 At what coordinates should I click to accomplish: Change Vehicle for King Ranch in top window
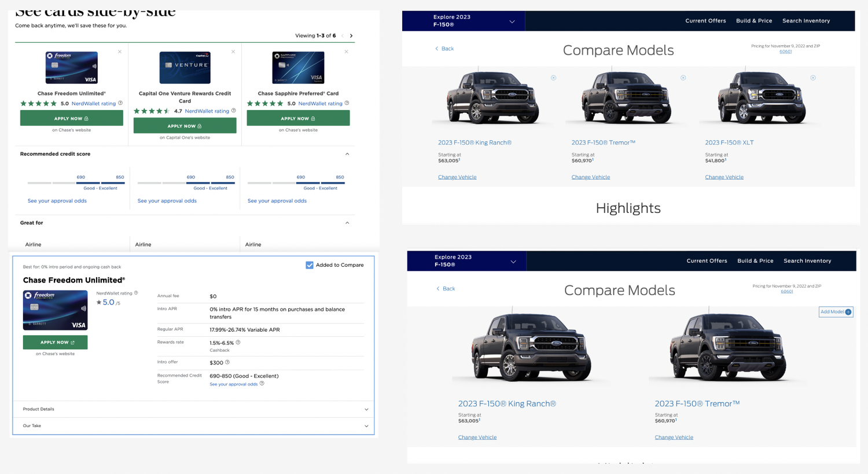(457, 177)
